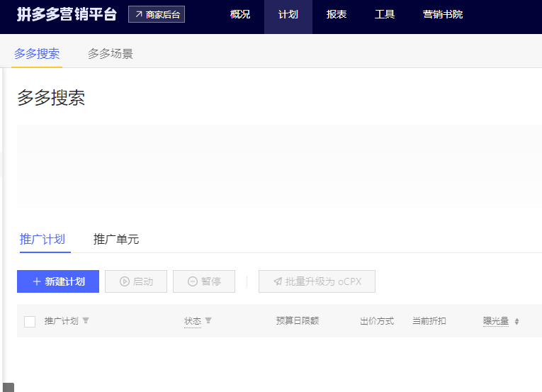The height and width of the screenshot is (392, 542).
Task: Click the 拼多多营销平台 logo
Action: point(67,14)
